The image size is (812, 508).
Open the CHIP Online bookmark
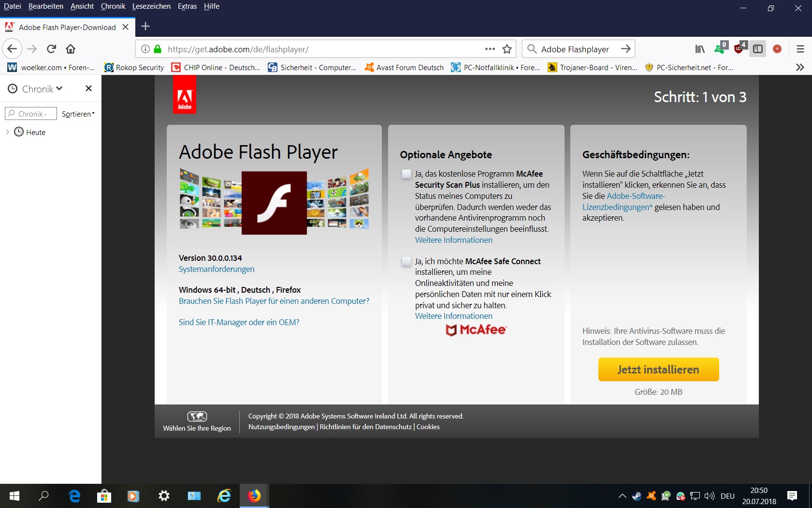pos(216,67)
